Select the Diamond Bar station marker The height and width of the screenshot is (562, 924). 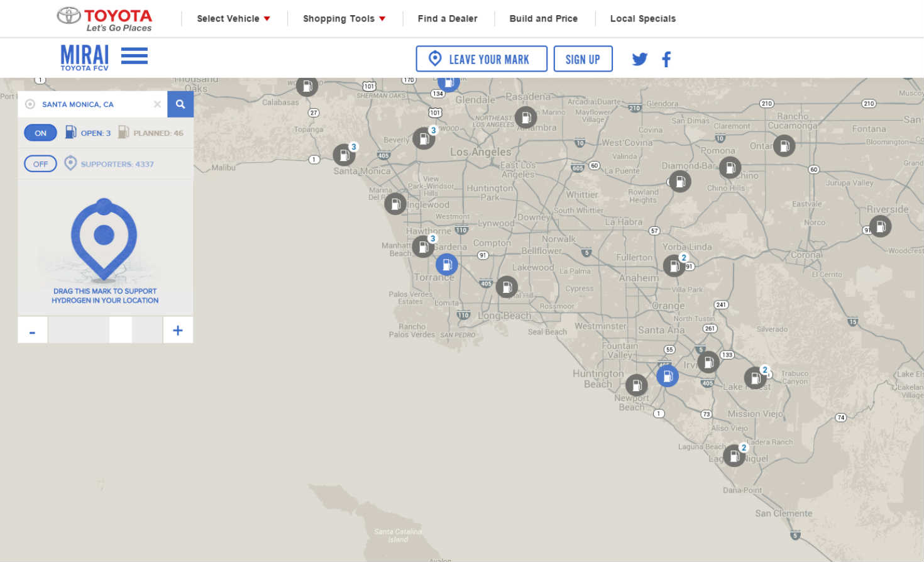[x=680, y=182]
